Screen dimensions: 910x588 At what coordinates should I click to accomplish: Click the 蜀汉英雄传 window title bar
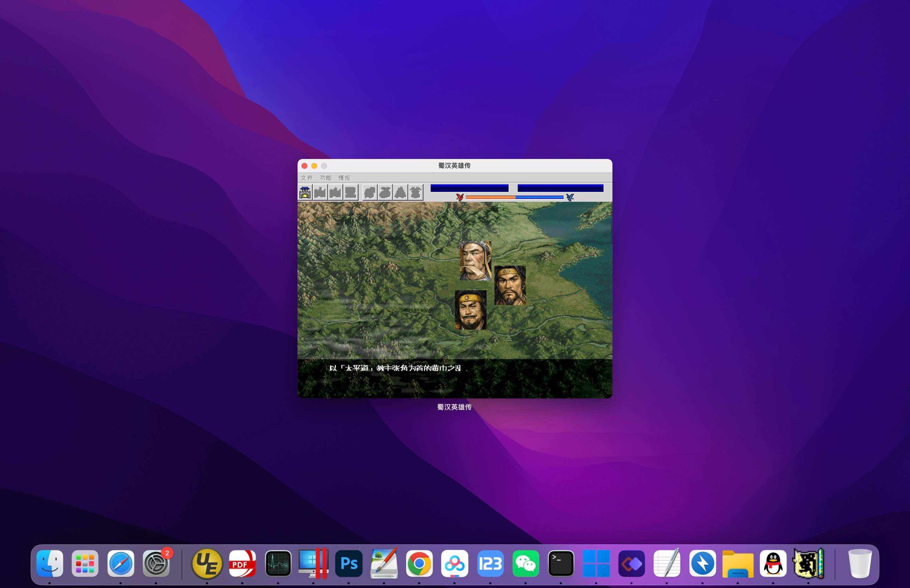(455, 165)
